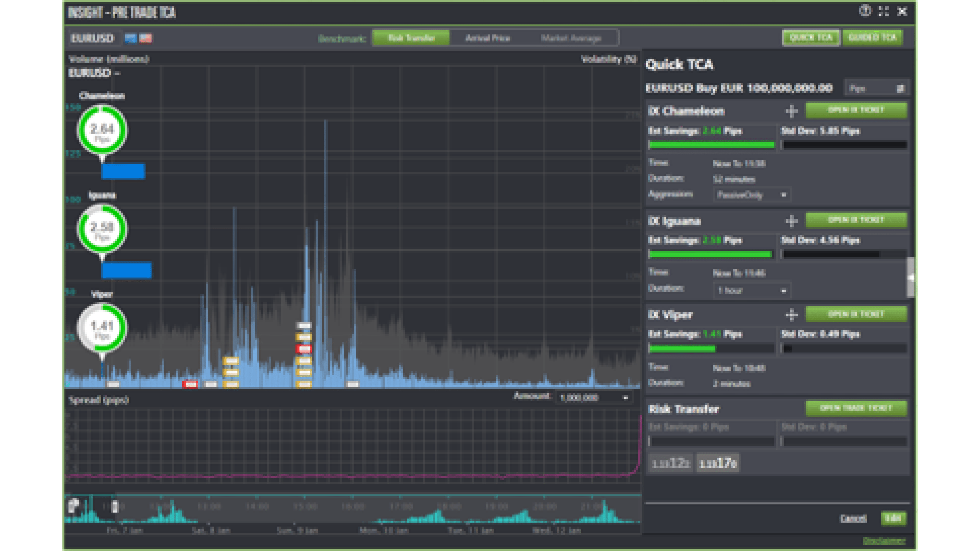Select the Market Average benchmark option
Viewport: 980px width, 551px height.
coord(571,38)
